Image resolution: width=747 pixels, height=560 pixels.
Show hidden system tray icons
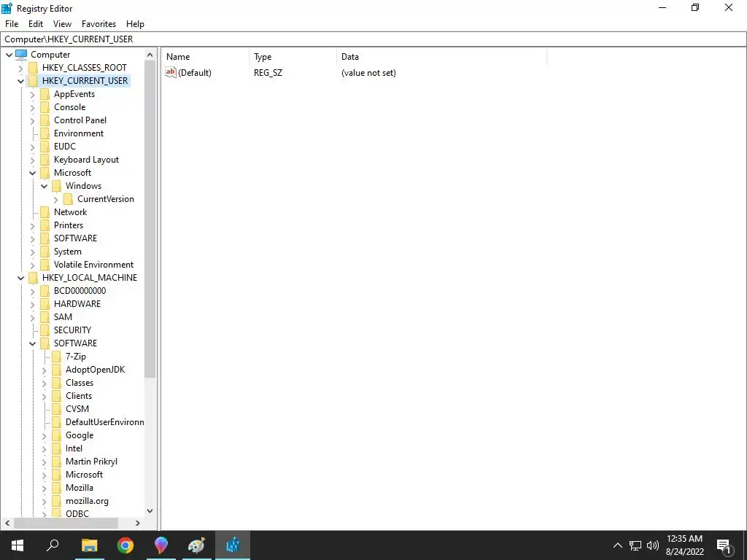(x=617, y=545)
